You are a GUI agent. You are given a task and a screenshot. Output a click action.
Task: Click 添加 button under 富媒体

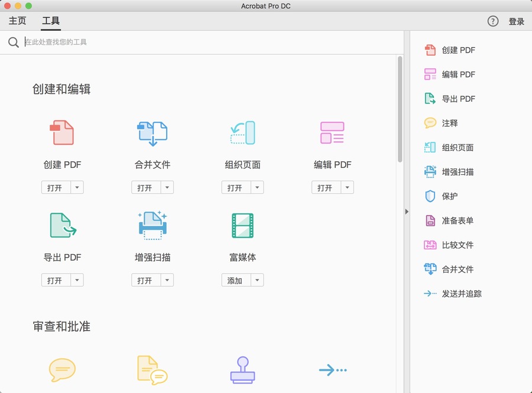(236, 280)
